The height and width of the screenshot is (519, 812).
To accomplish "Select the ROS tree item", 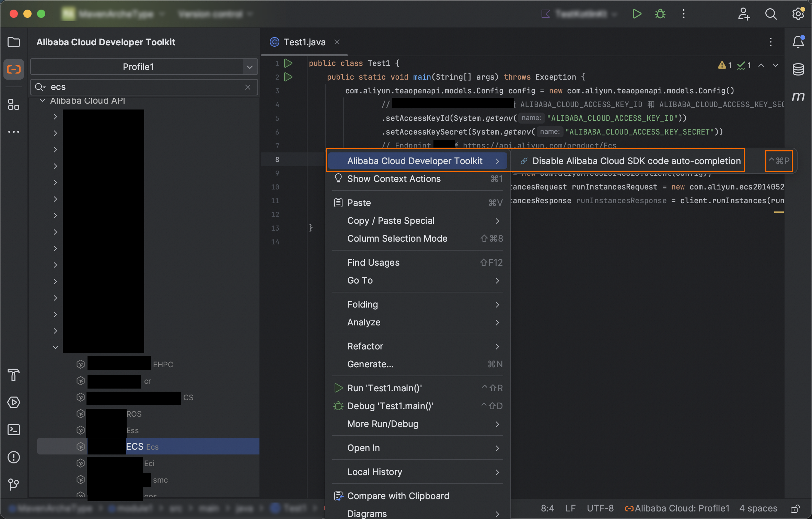I will (x=148, y=414).
